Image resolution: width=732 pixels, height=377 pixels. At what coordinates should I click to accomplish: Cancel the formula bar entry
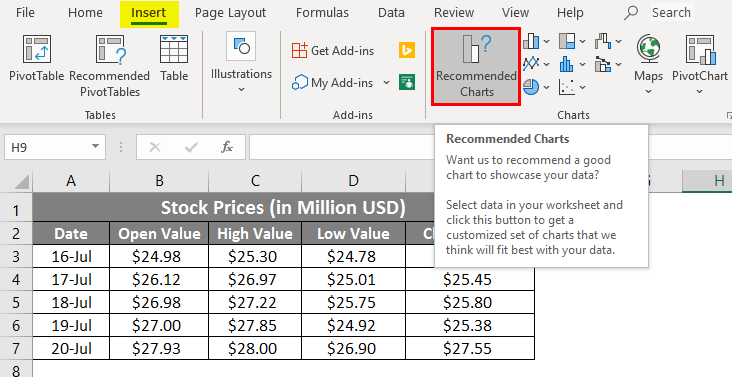155,148
